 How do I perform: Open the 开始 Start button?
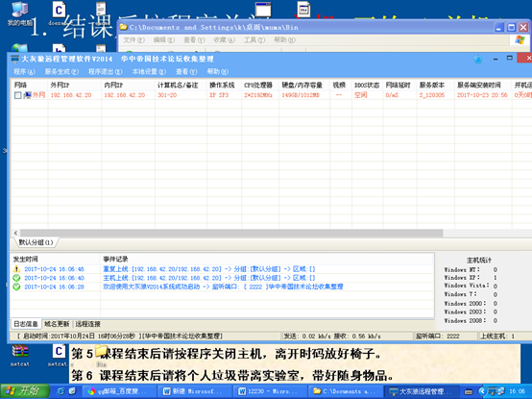coord(24,391)
